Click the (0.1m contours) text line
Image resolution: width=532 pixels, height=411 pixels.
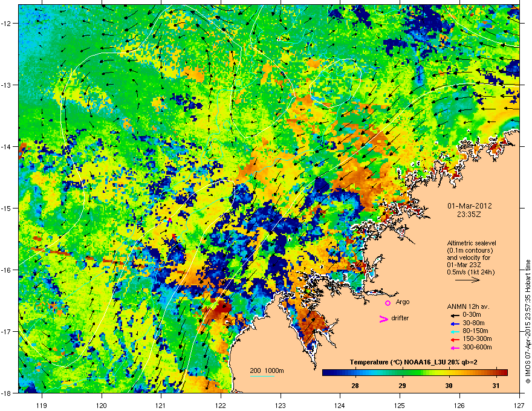pos(470,251)
